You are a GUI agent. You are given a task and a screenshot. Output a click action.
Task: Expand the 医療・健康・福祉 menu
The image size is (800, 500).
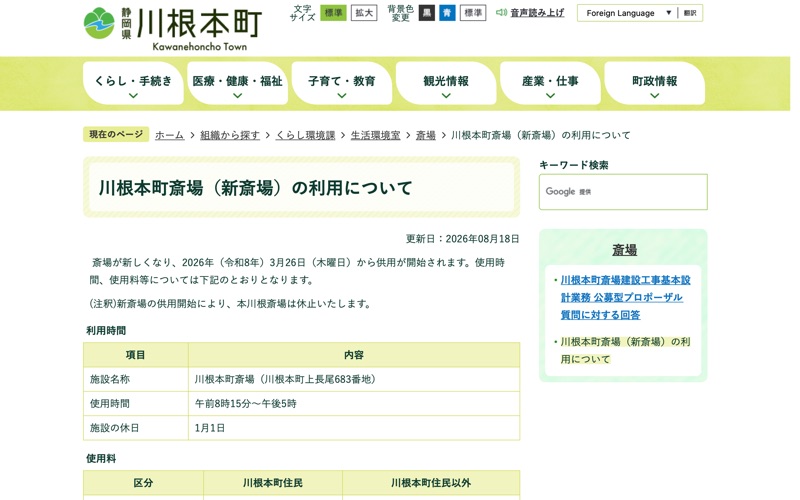coord(237,84)
